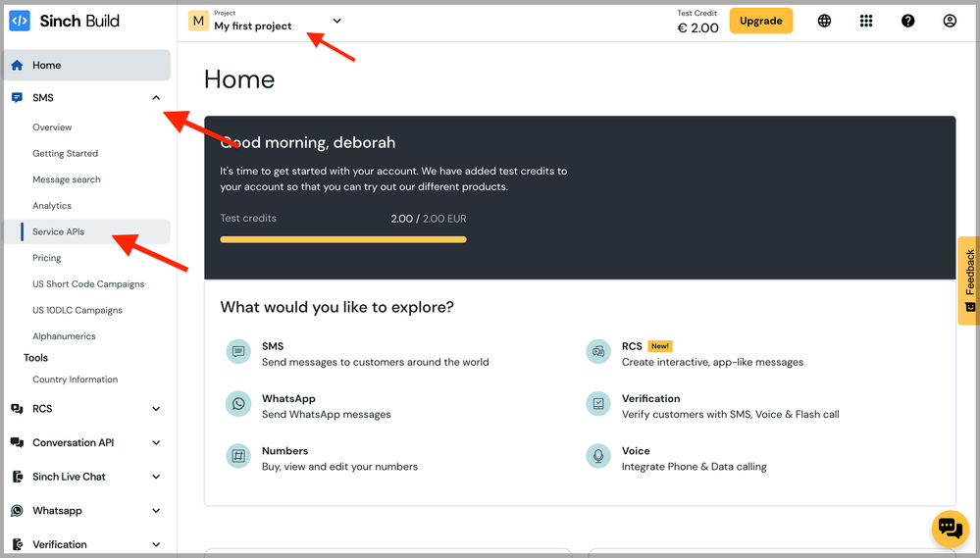The width and height of the screenshot is (980, 558).
Task: Collapse the SMS section chevron
Action: (x=156, y=97)
